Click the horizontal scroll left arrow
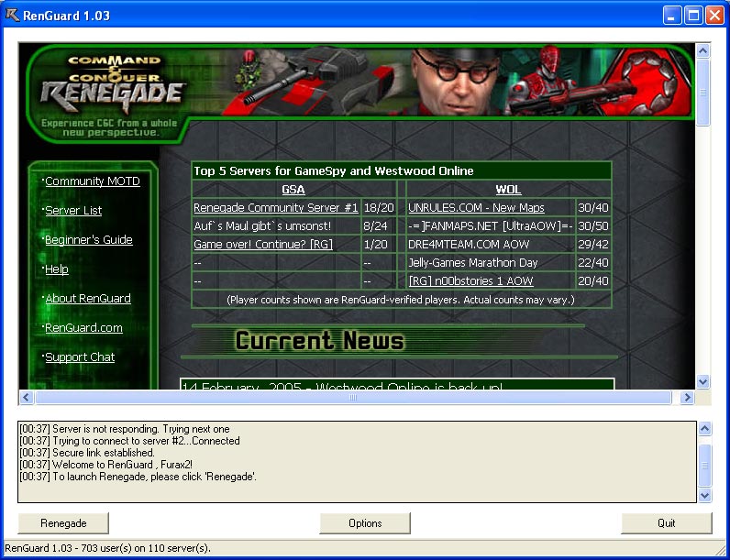Screen dimensions: 730x560 [x=26, y=398]
